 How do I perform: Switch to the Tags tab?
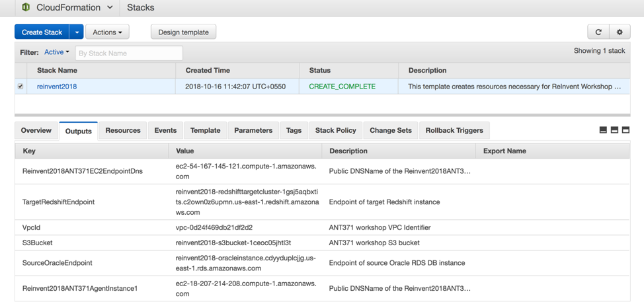point(294,130)
